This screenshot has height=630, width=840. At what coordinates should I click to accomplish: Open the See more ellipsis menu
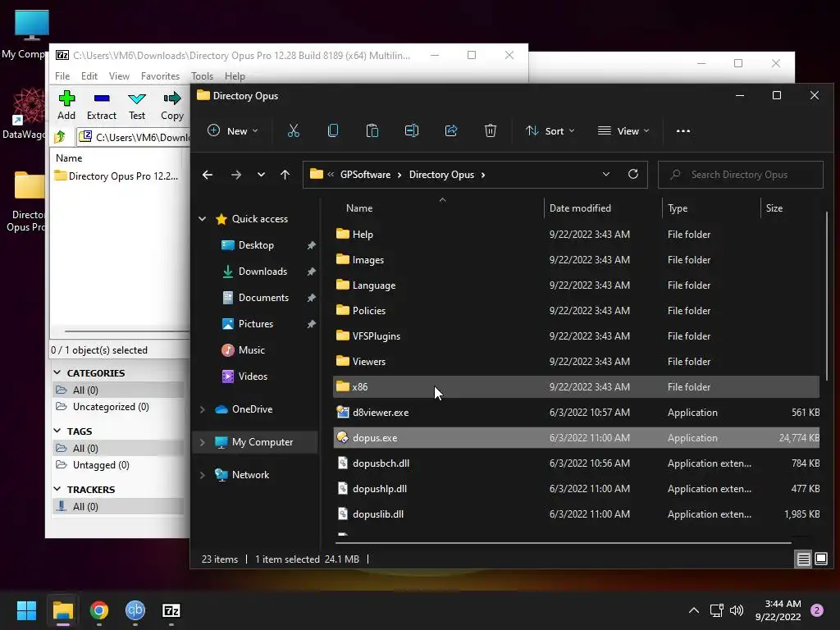(683, 130)
